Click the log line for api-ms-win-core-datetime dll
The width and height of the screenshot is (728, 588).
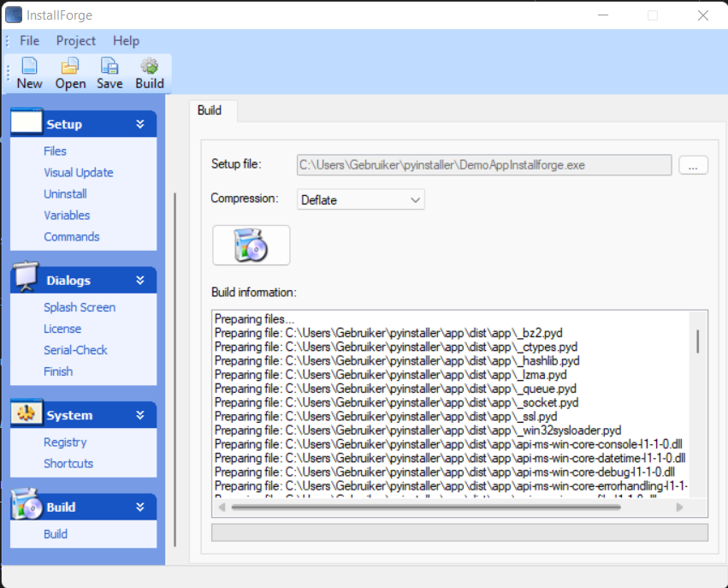[450, 459]
